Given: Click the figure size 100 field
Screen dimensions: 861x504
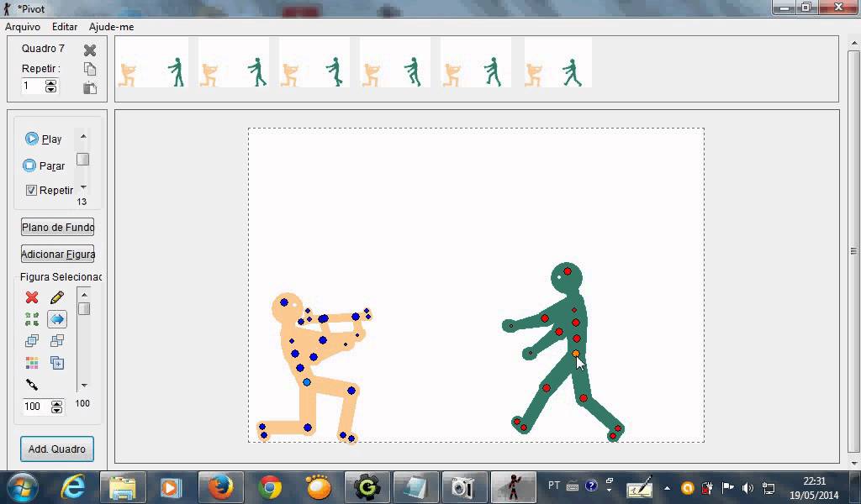Looking at the screenshot, I should 35,407.
